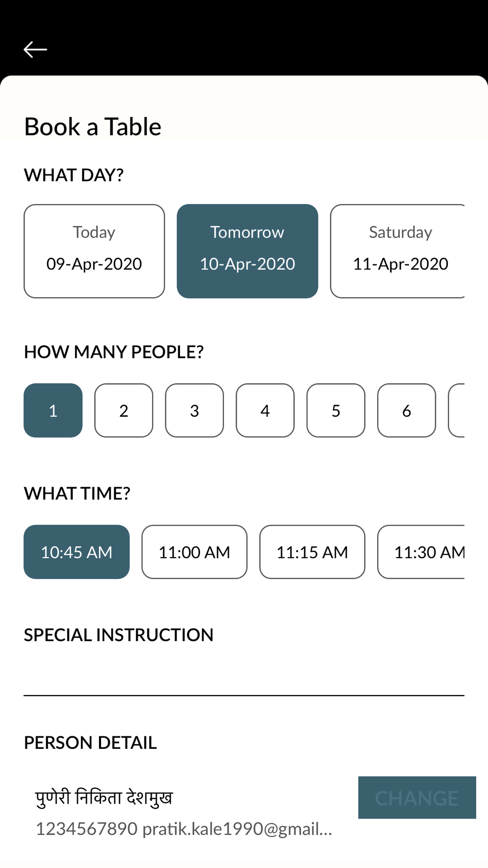Screen dimensions: 488x868
Task: Select Tomorrow 10-Apr-2020 date option
Action: 247,251
